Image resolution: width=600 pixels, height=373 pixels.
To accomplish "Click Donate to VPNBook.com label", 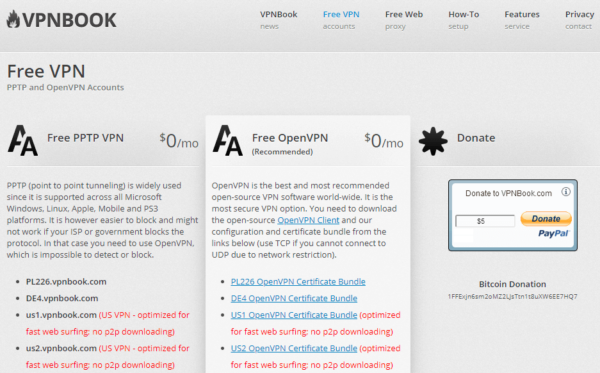I will 509,193.
